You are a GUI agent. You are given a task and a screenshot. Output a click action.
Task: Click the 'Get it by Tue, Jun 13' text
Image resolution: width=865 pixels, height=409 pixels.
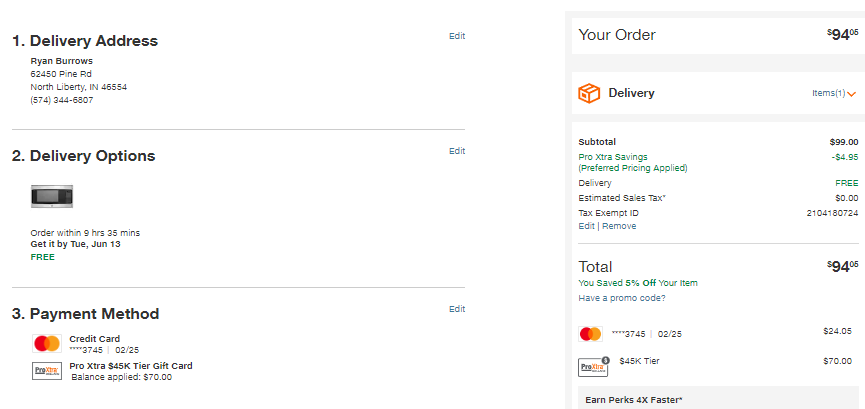coord(76,244)
